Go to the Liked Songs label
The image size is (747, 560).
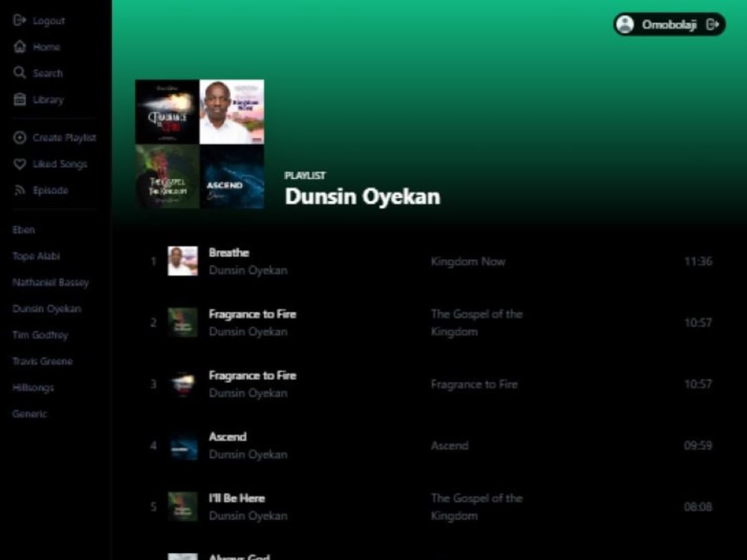tap(60, 164)
